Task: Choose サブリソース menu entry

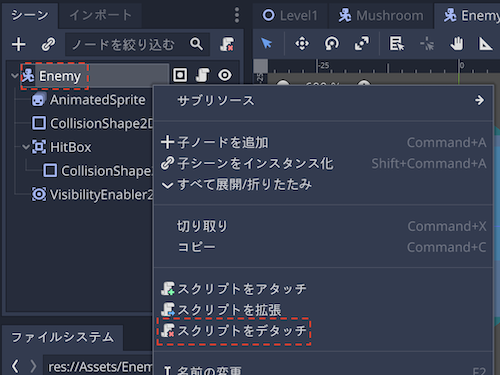Action: pyautogui.click(x=323, y=100)
